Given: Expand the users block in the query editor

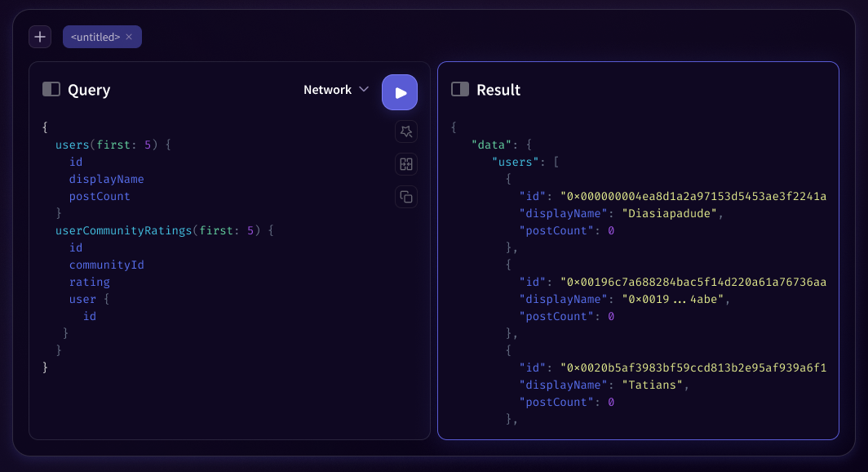Looking at the screenshot, I should tap(73, 144).
